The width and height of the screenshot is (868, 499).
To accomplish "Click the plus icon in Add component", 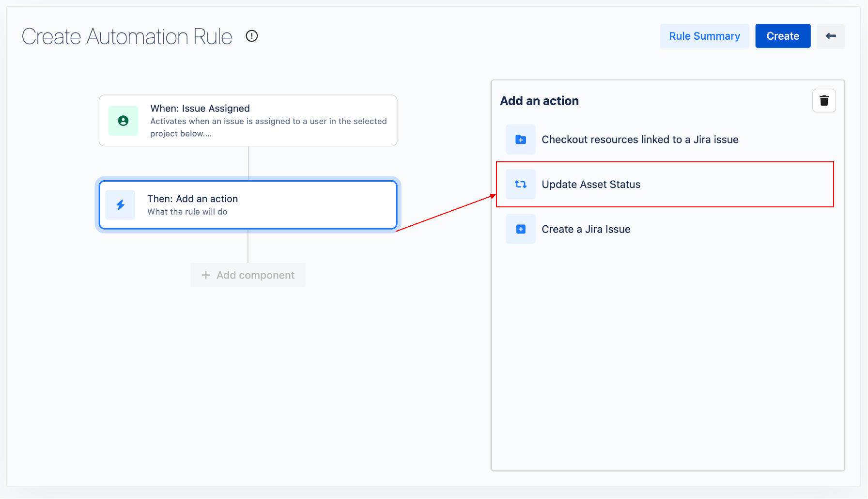I will tap(206, 275).
